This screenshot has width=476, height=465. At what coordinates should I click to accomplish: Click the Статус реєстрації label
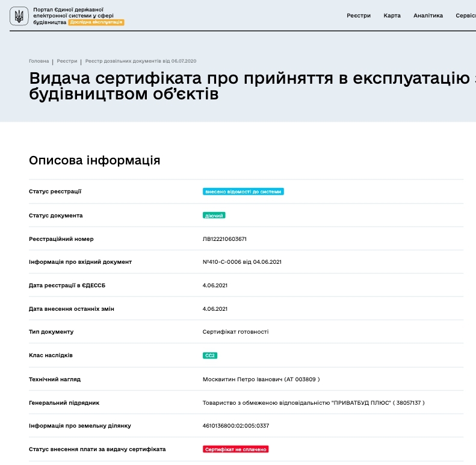[x=55, y=192]
